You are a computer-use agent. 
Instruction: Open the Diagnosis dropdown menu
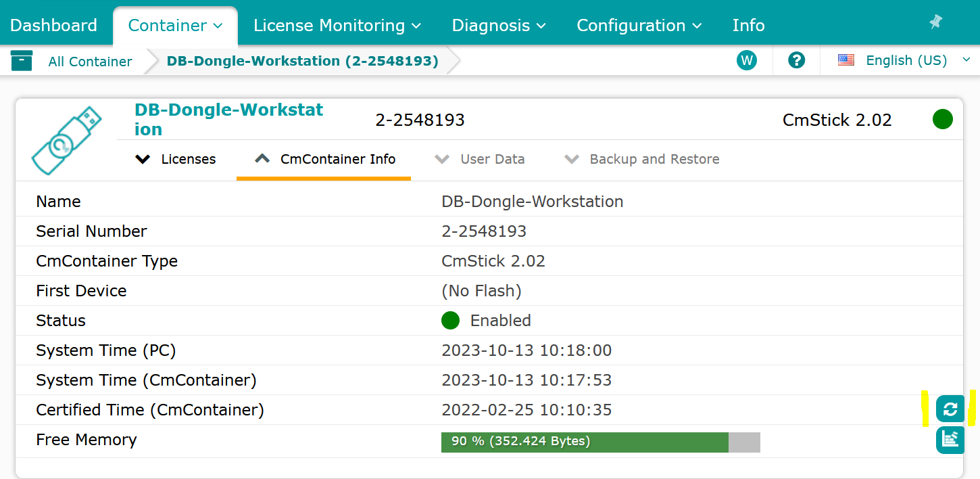pos(499,26)
